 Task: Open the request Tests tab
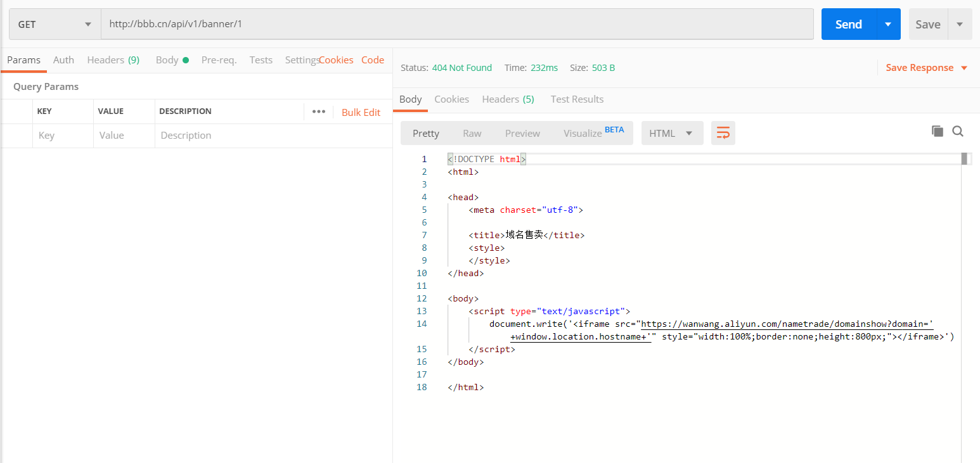(x=261, y=60)
